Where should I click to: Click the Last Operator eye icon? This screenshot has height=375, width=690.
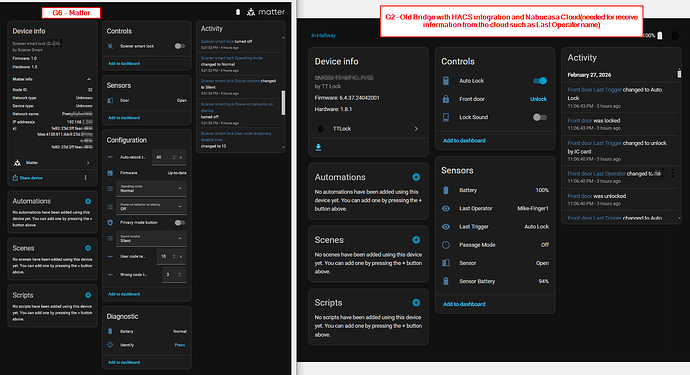tap(446, 209)
